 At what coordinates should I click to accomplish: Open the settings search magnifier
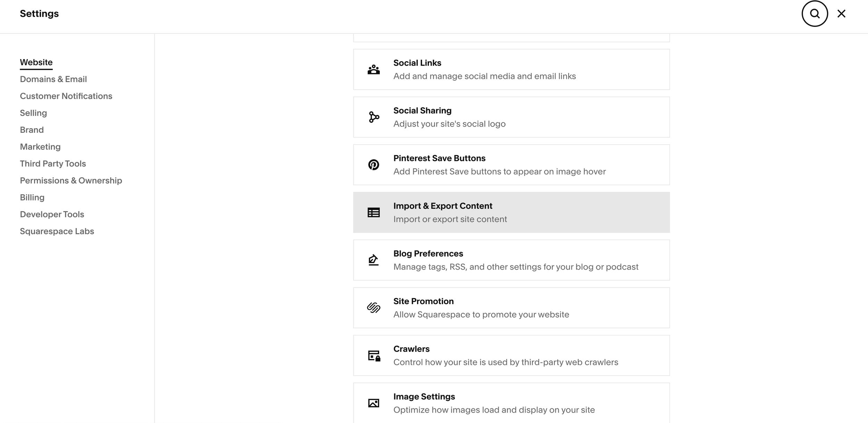[x=815, y=14]
